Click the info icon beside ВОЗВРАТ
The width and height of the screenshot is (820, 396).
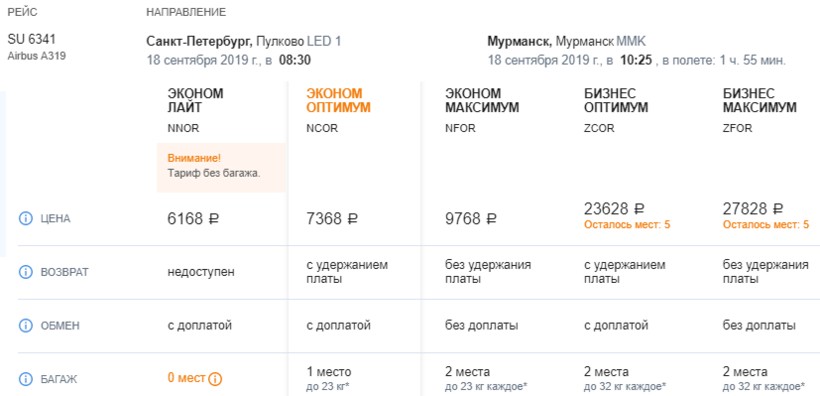(26, 272)
